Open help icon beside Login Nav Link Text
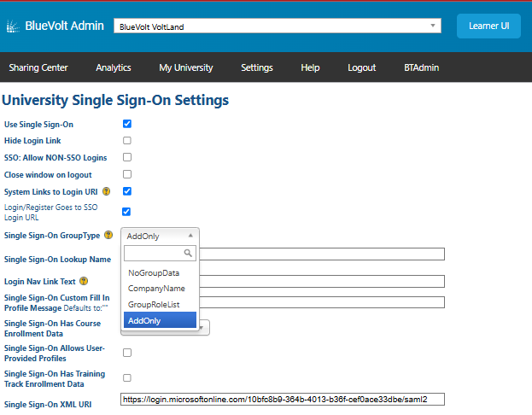 point(84,281)
